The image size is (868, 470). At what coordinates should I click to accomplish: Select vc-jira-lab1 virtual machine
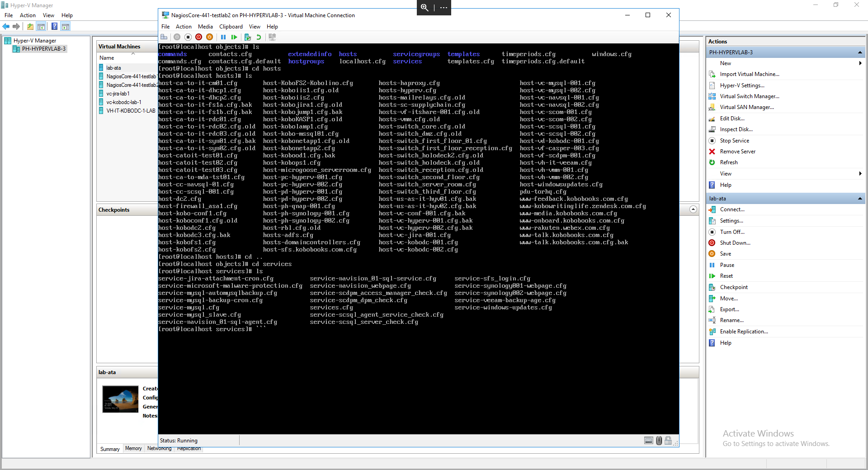pyautogui.click(x=118, y=94)
